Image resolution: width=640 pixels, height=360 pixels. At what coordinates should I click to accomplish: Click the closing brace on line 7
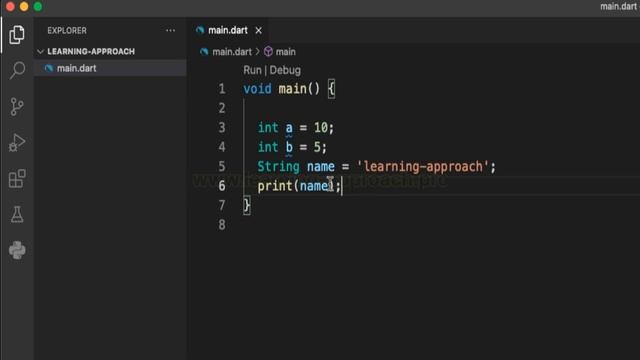tap(247, 205)
